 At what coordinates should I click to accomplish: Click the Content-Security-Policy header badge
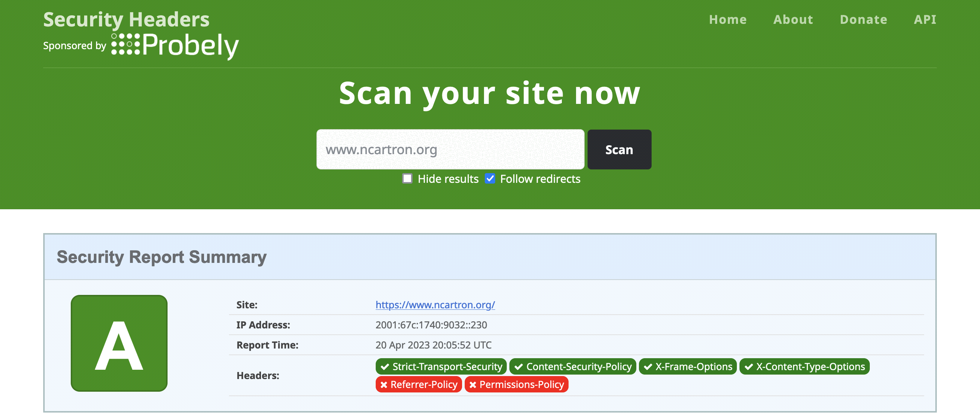coord(572,366)
